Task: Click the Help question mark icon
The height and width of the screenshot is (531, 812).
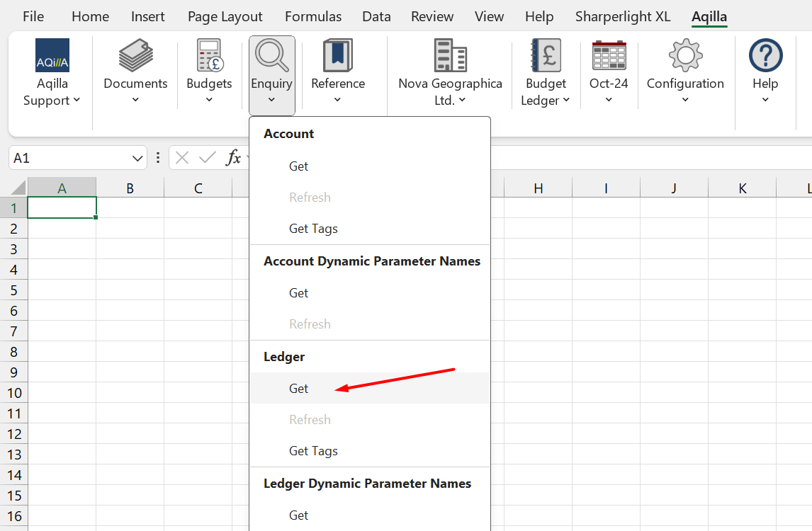Action: coord(765,56)
